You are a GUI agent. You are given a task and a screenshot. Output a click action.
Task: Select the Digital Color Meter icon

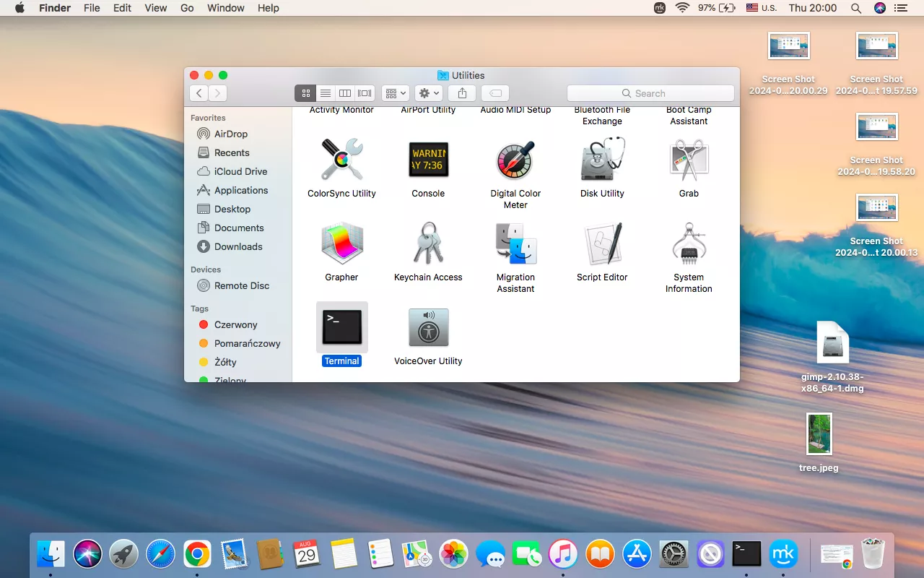(x=515, y=160)
